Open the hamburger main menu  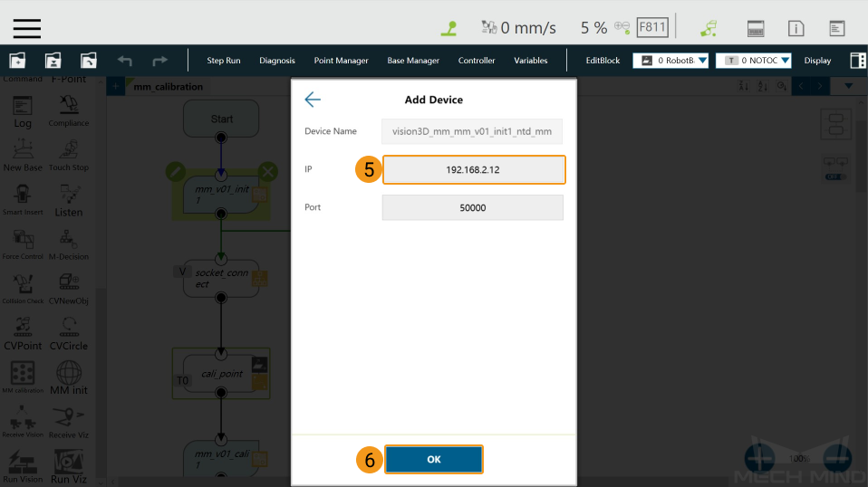coord(26,28)
